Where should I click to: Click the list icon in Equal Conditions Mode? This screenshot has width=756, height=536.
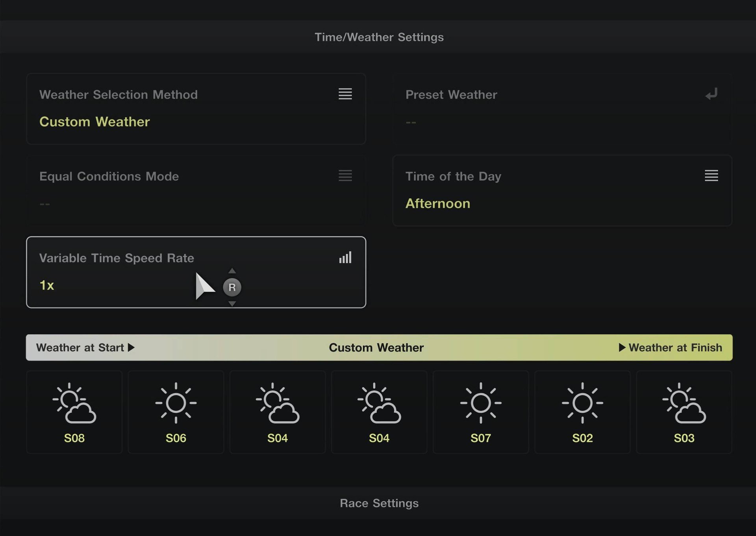pyautogui.click(x=345, y=176)
